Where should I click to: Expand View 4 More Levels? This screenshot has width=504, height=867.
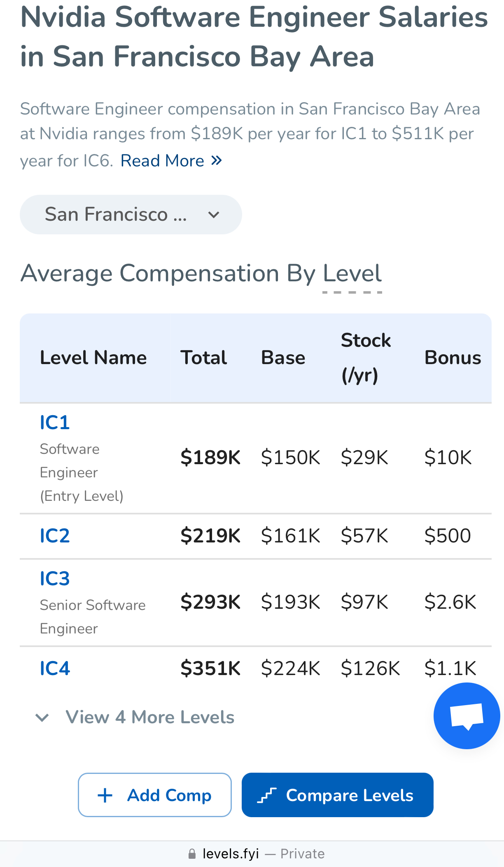tap(150, 717)
